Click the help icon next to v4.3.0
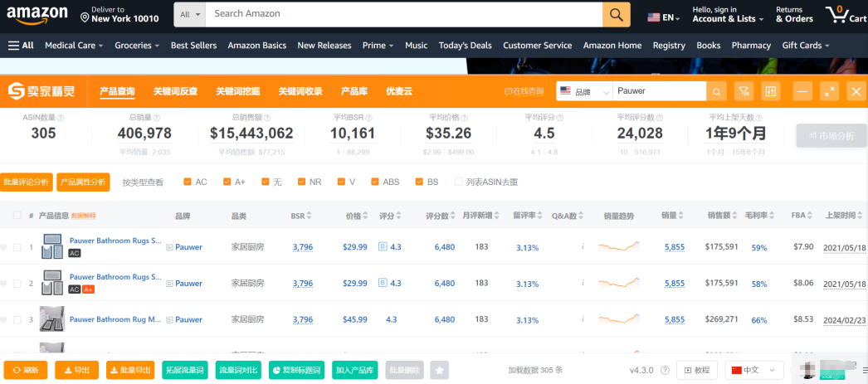This screenshot has width=868, height=384. click(666, 370)
